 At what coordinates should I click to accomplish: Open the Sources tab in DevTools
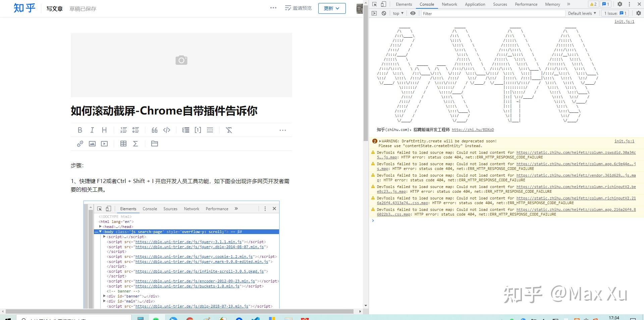point(500,4)
